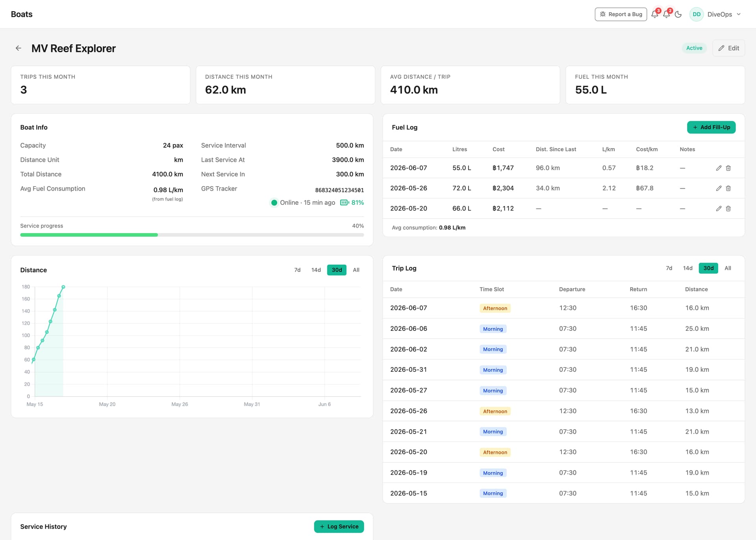This screenshot has height=540, width=756.
Task: Go back using the arrow beside MV Reef Explorer
Action: (x=18, y=48)
